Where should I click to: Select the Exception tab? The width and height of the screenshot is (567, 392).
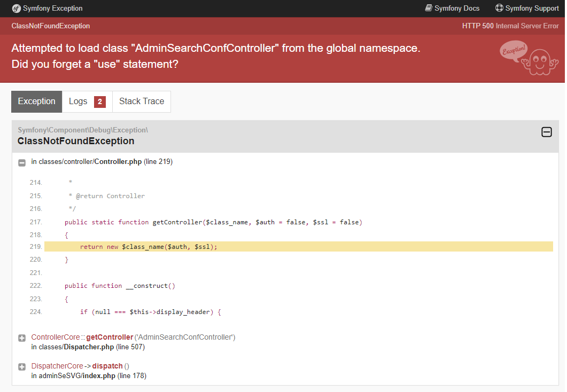(x=36, y=101)
